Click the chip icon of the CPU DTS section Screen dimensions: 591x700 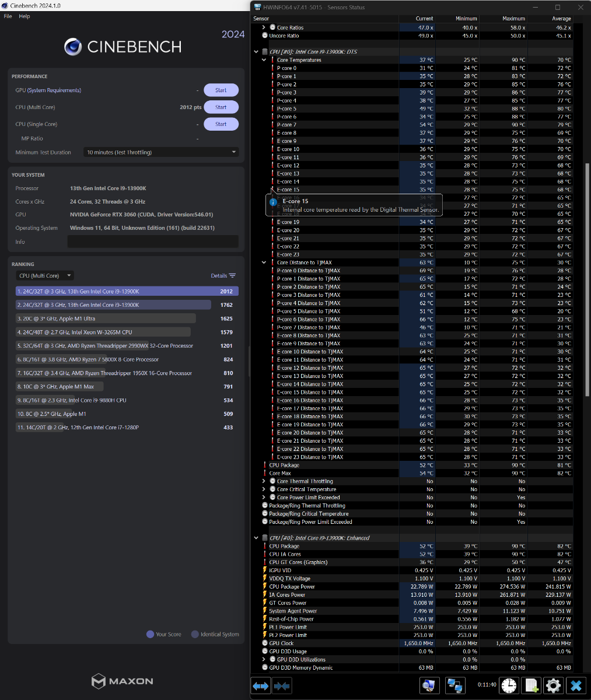point(265,52)
